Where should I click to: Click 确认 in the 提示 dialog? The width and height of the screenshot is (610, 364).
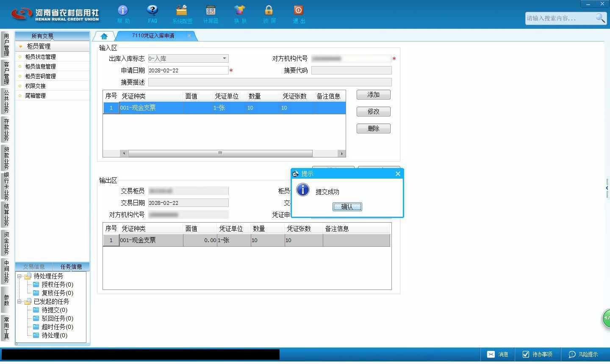(x=347, y=207)
